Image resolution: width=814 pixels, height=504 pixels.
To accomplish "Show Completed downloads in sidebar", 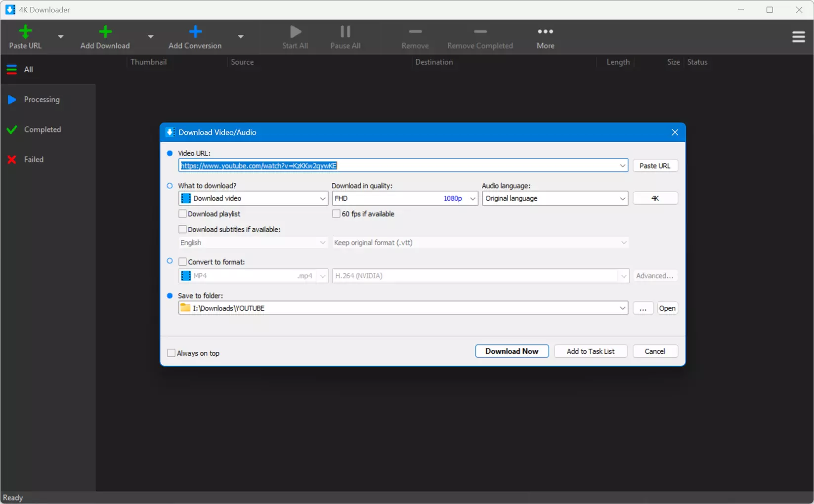I will pyautogui.click(x=48, y=129).
